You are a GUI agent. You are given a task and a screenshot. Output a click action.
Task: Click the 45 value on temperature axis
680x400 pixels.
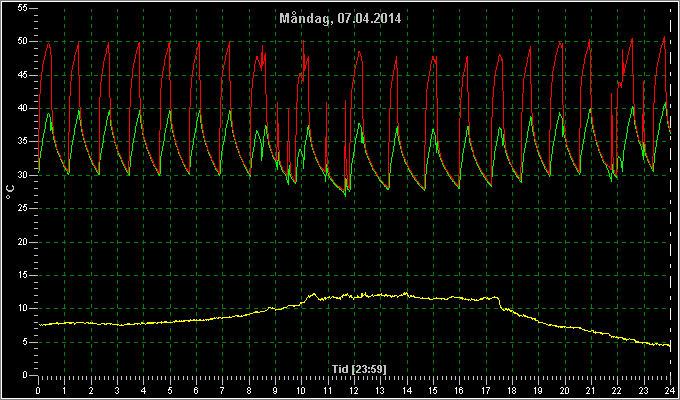pyautogui.click(x=23, y=75)
